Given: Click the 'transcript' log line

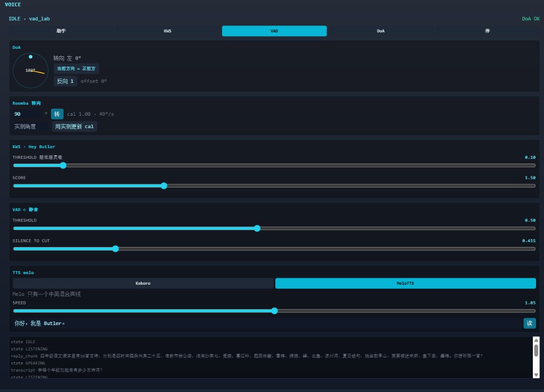Looking at the screenshot, I should [x=56, y=370].
